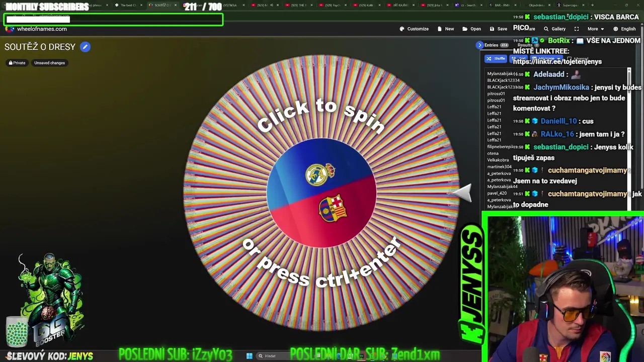Click entry 'pavel_420' in entries list
The height and width of the screenshot is (362, 644).
(497, 193)
